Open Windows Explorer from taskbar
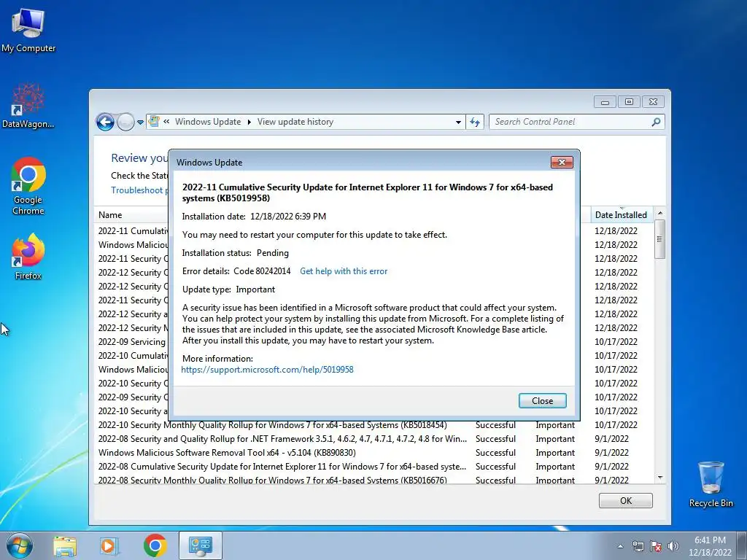 point(65,546)
